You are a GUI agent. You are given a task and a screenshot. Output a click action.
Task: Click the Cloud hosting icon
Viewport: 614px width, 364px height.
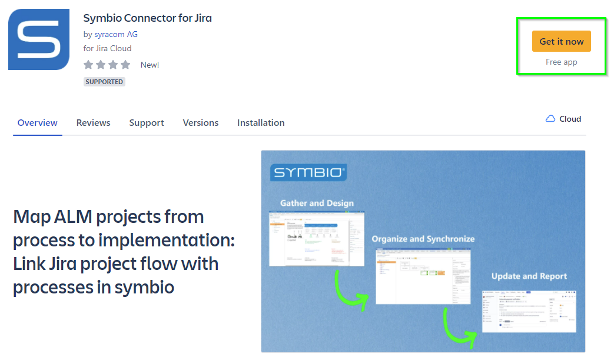[x=550, y=119]
